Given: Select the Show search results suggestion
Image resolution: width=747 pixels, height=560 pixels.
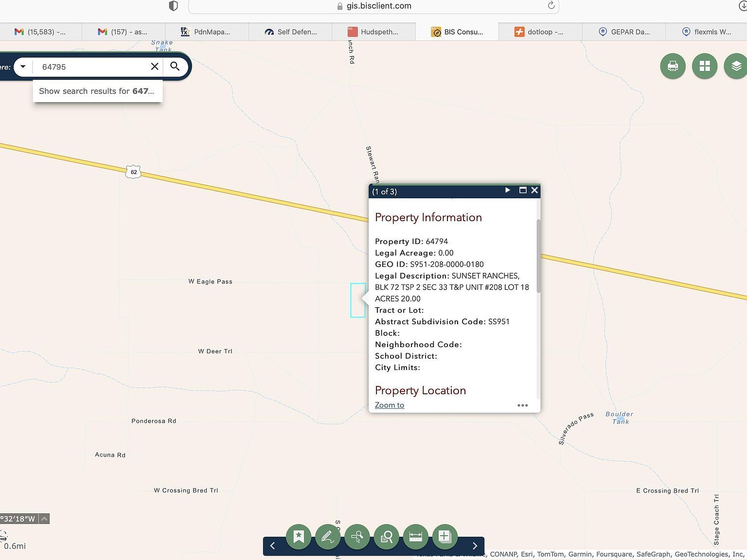Looking at the screenshot, I should (x=97, y=91).
